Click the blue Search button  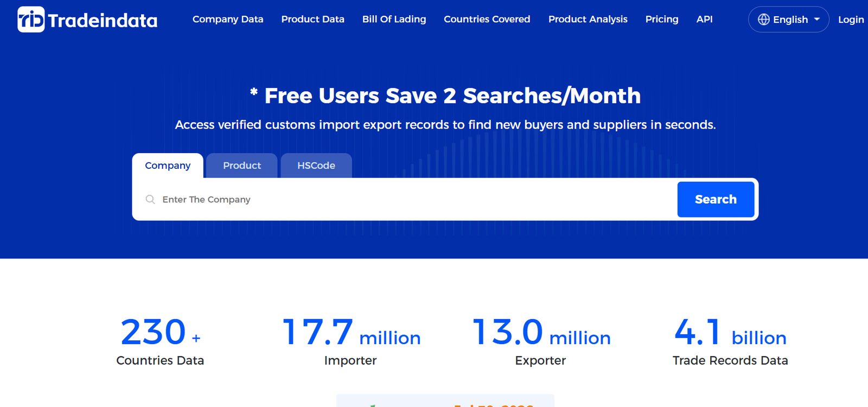[716, 199]
